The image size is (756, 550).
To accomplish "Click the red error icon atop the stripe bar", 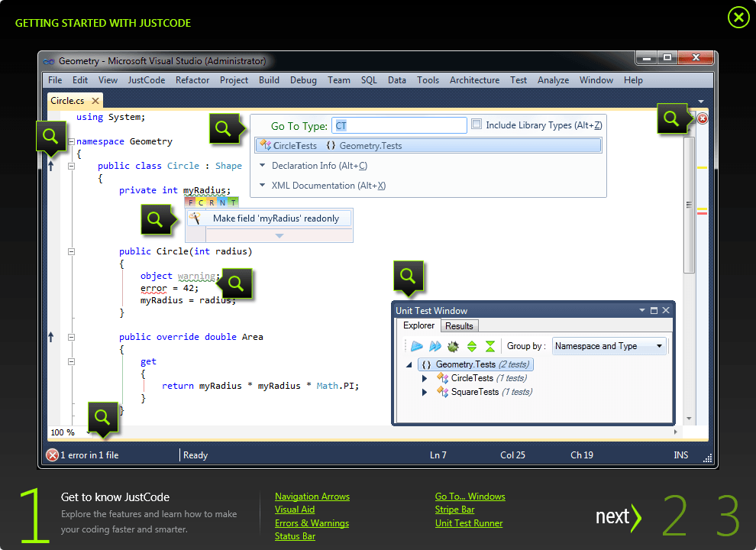I will click(x=703, y=118).
